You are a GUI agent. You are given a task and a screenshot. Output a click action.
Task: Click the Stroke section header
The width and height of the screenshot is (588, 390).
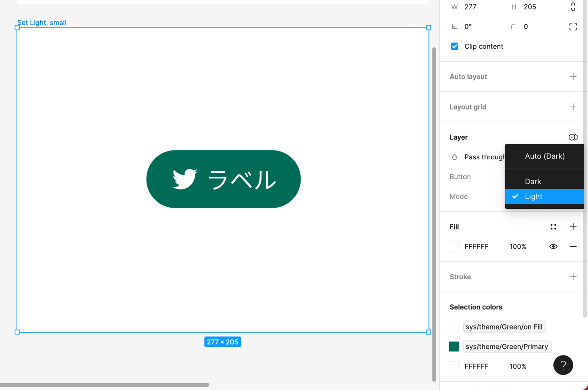pyautogui.click(x=460, y=277)
